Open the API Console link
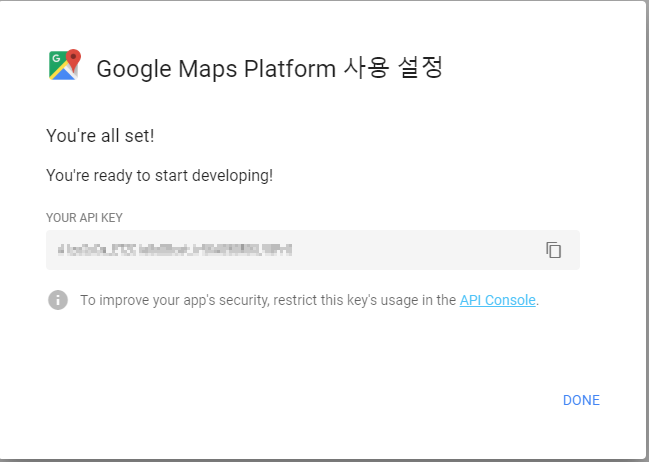Viewport: 649px width, 462px height. [x=498, y=300]
